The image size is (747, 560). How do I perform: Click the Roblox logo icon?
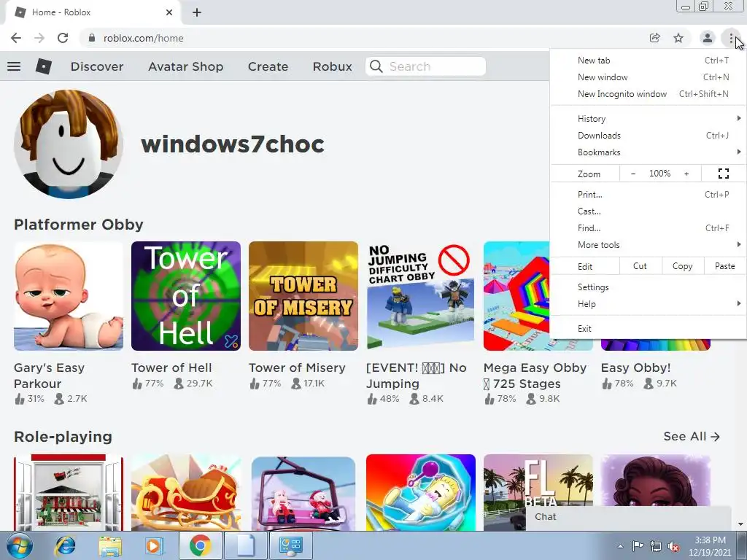click(x=44, y=66)
